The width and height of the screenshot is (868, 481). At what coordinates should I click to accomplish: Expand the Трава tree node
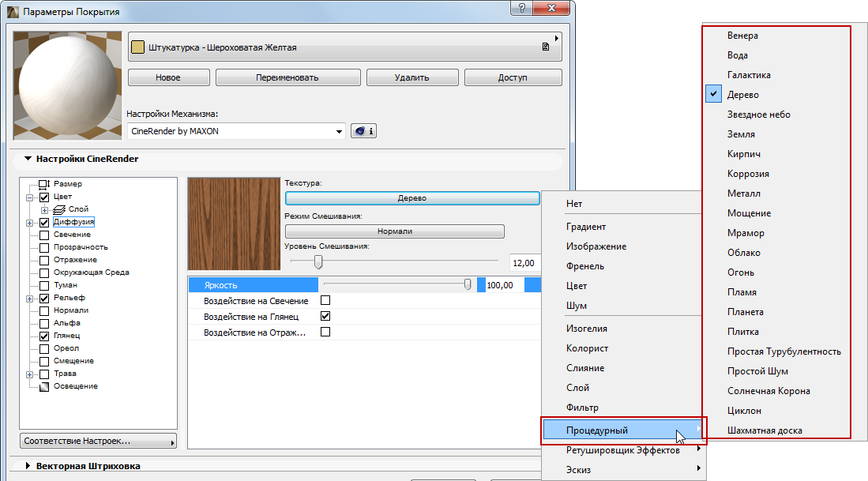[30, 374]
